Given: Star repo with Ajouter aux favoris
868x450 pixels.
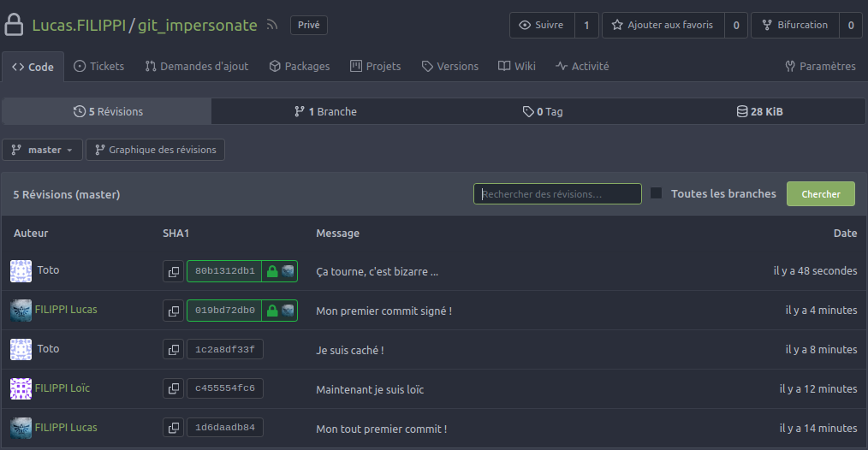Looking at the screenshot, I should tap(663, 25).
